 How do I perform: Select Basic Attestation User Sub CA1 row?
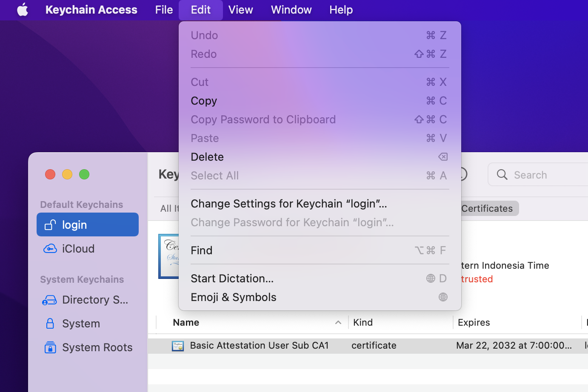tap(368, 346)
